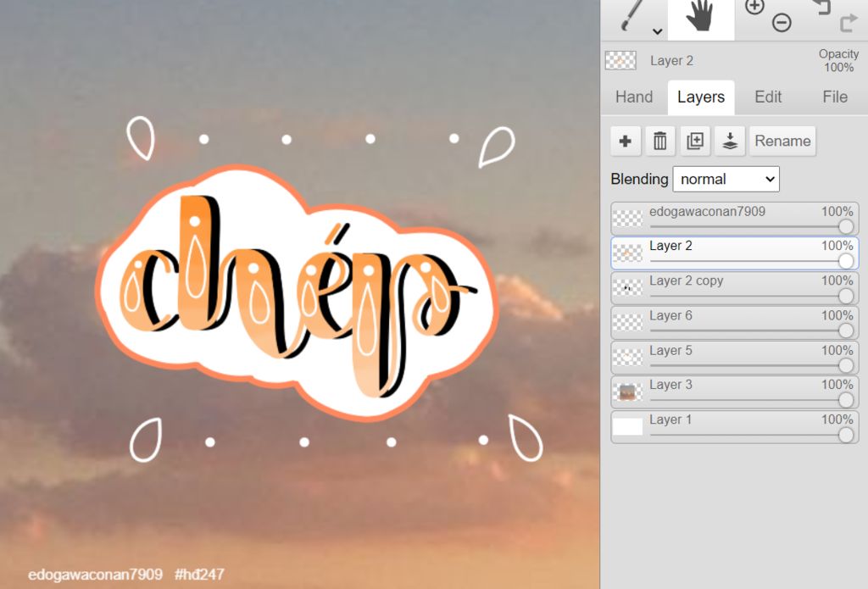Click the Layer 2 row thumbnail
The width and height of the screenshot is (868, 589).
coord(628,253)
